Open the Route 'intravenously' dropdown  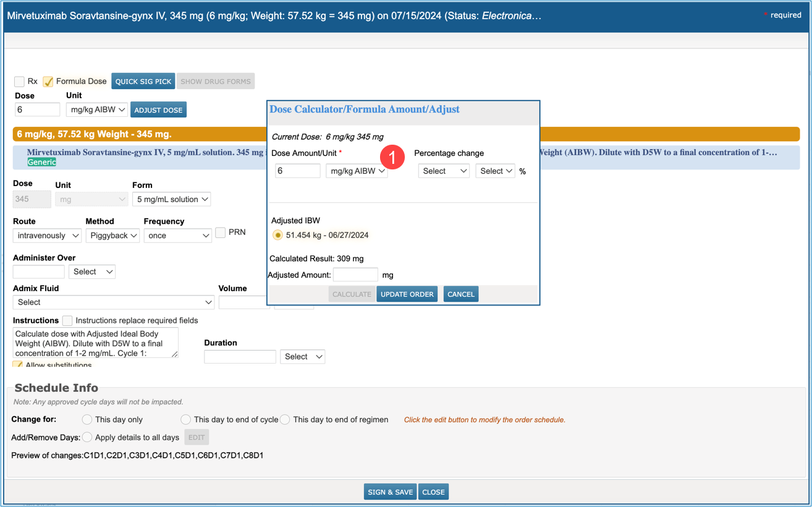click(47, 236)
